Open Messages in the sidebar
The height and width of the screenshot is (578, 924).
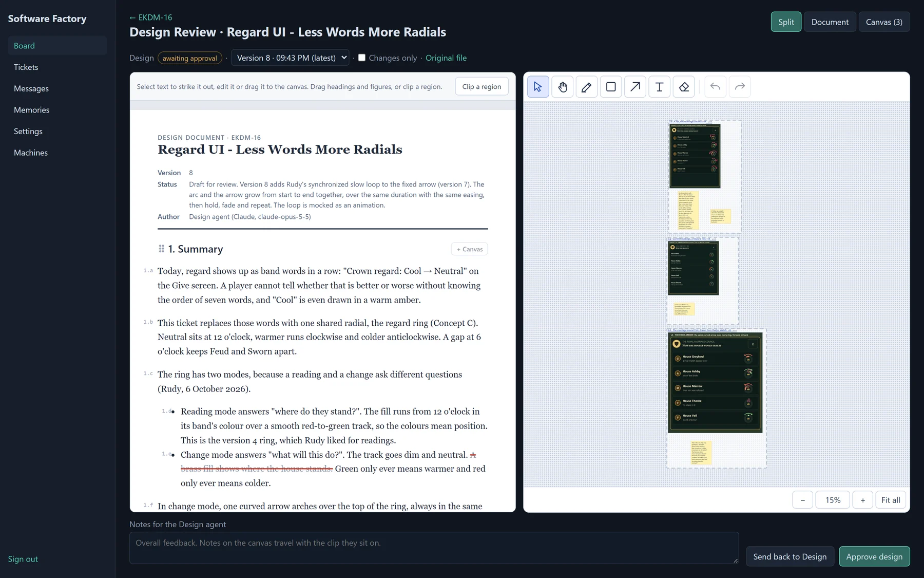[57, 88]
